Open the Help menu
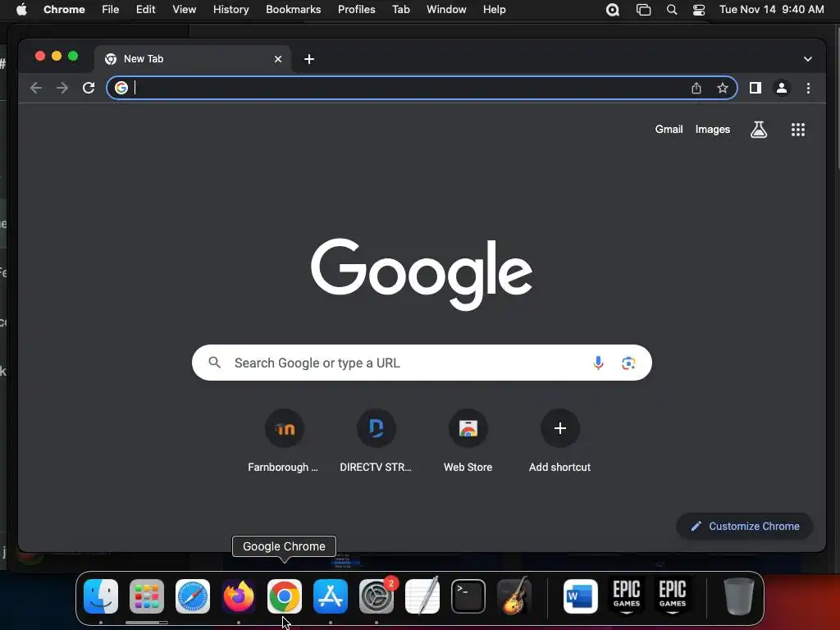 coord(494,10)
